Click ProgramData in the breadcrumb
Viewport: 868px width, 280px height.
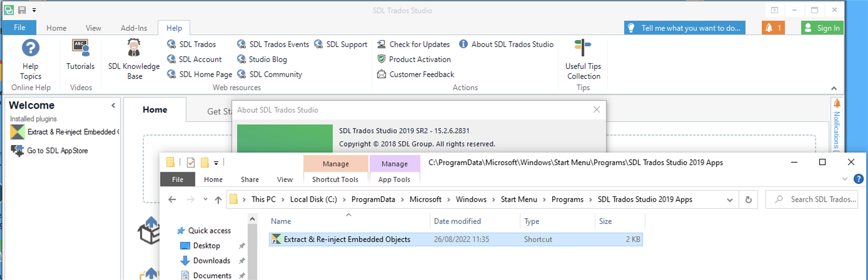373,199
